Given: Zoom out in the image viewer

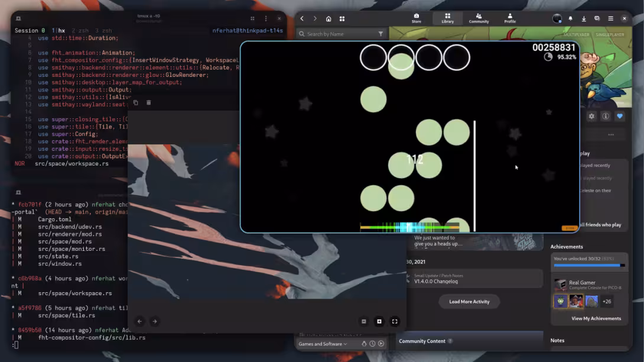Looking at the screenshot, I should pyautogui.click(x=364, y=321).
